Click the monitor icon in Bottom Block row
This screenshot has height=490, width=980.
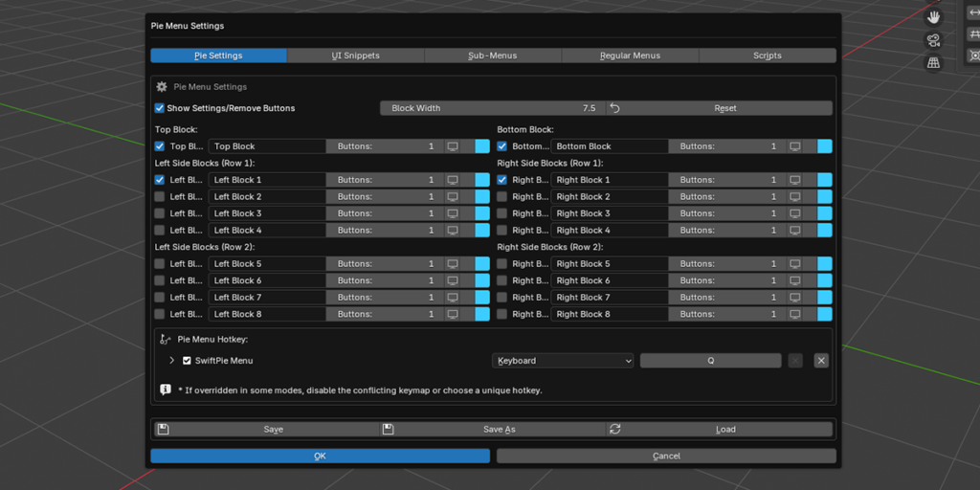795,146
